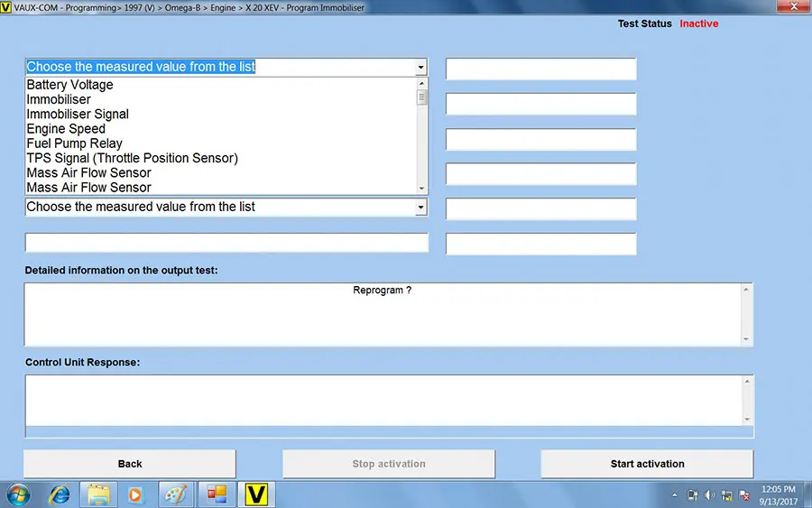
Task: Launch Internet Explorer from the taskbar
Action: pyautogui.click(x=59, y=495)
